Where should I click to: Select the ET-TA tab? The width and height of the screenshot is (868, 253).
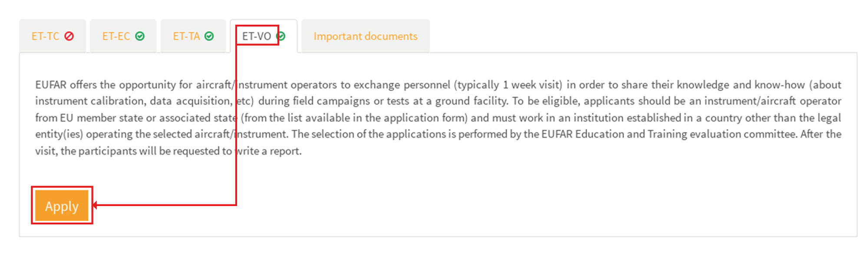pyautogui.click(x=186, y=36)
